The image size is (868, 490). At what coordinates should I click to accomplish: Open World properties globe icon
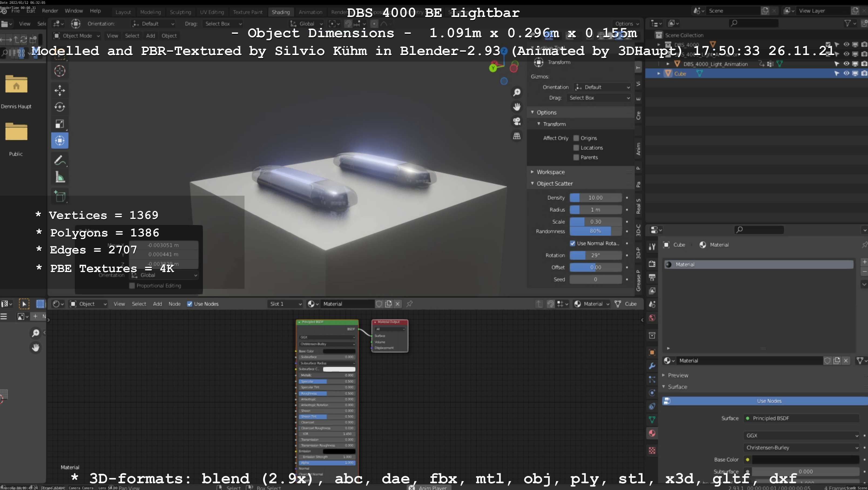(x=652, y=318)
